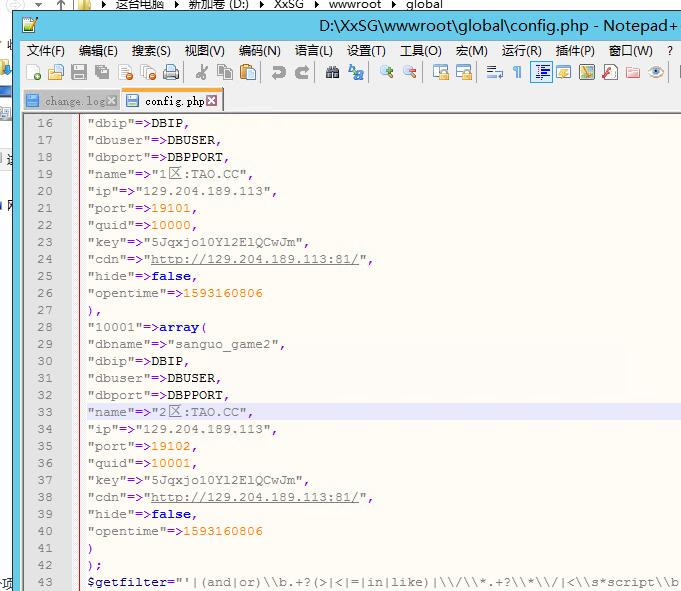Screen dimensions: 681x591
Task: Toggle the Word Wrap toolbar button
Action: (x=494, y=72)
